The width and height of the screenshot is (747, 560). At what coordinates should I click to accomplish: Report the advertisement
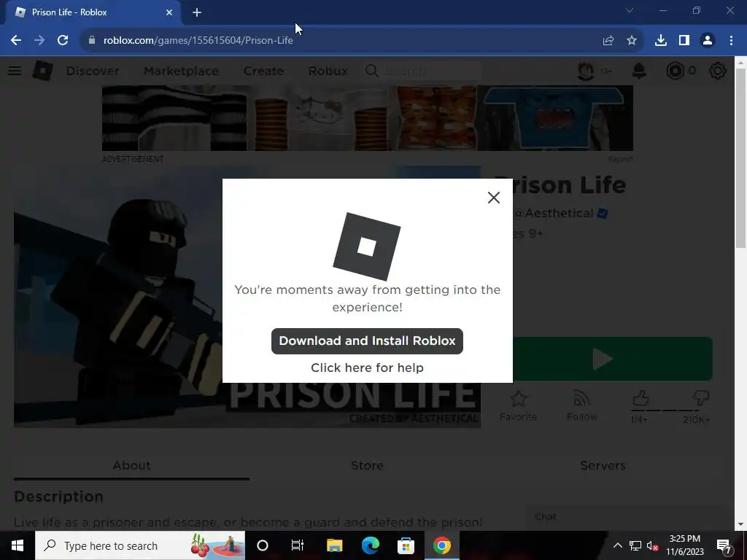[620, 159]
